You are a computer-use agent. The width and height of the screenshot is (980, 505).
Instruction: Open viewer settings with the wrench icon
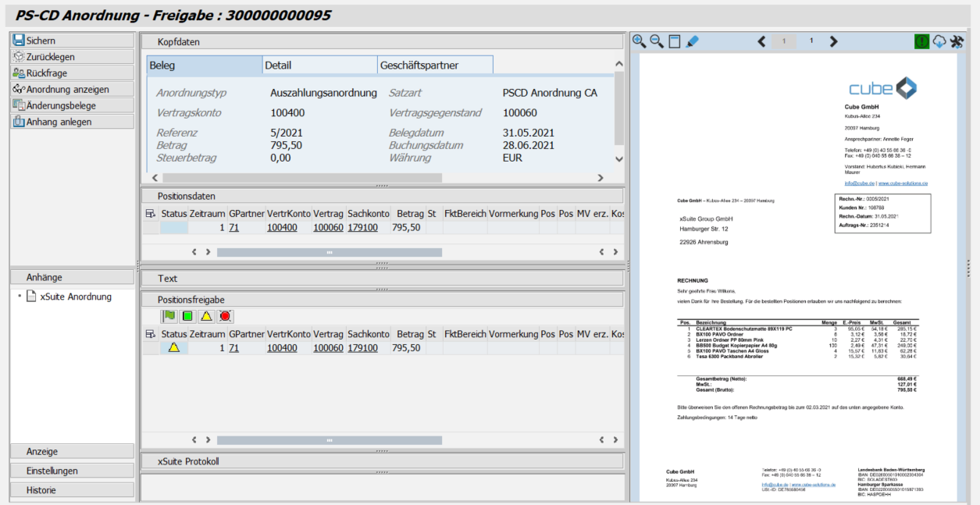pos(958,41)
